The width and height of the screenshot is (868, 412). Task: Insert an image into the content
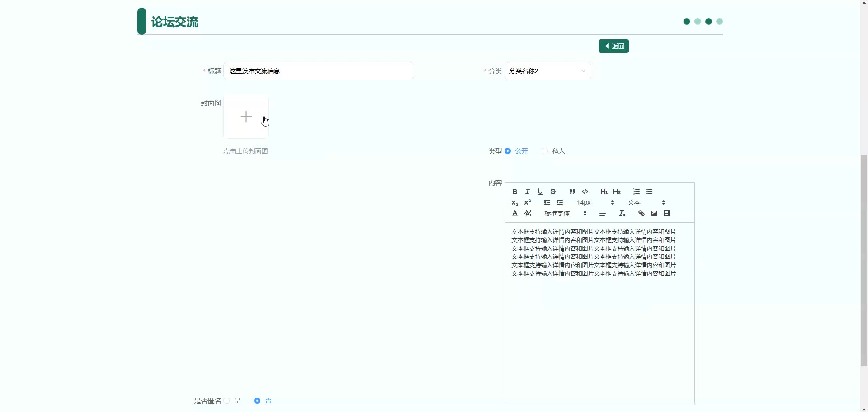coord(654,213)
